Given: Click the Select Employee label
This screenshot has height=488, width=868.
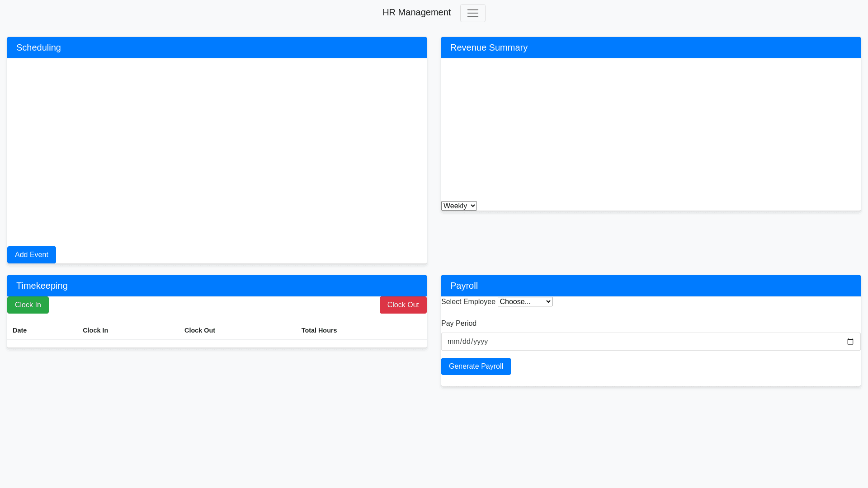Looking at the screenshot, I should [468, 301].
